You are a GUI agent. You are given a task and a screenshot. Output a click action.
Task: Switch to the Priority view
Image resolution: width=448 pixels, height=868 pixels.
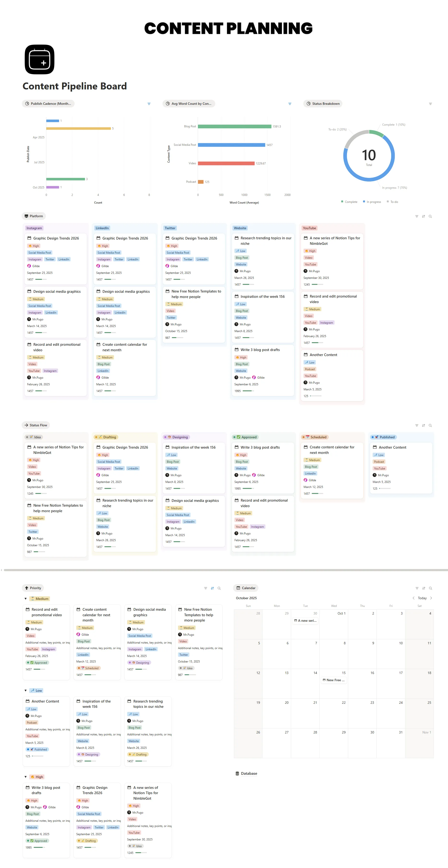pyautogui.click(x=33, y=588)
